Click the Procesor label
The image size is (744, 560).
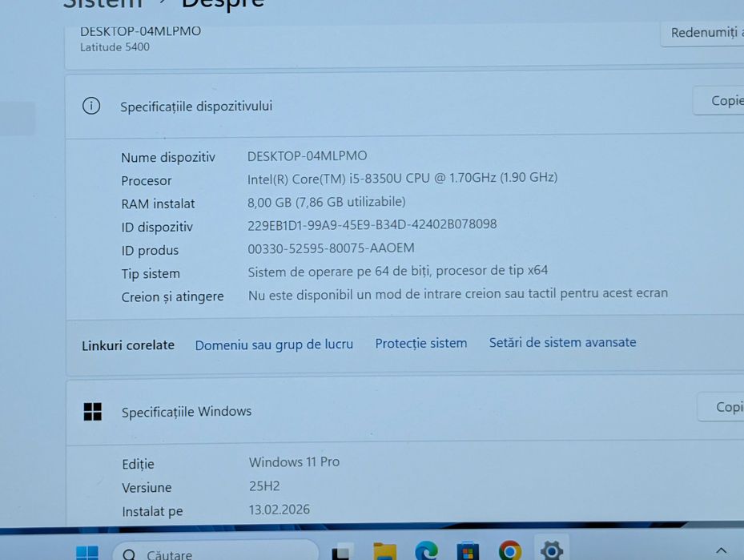pos(146,181)
